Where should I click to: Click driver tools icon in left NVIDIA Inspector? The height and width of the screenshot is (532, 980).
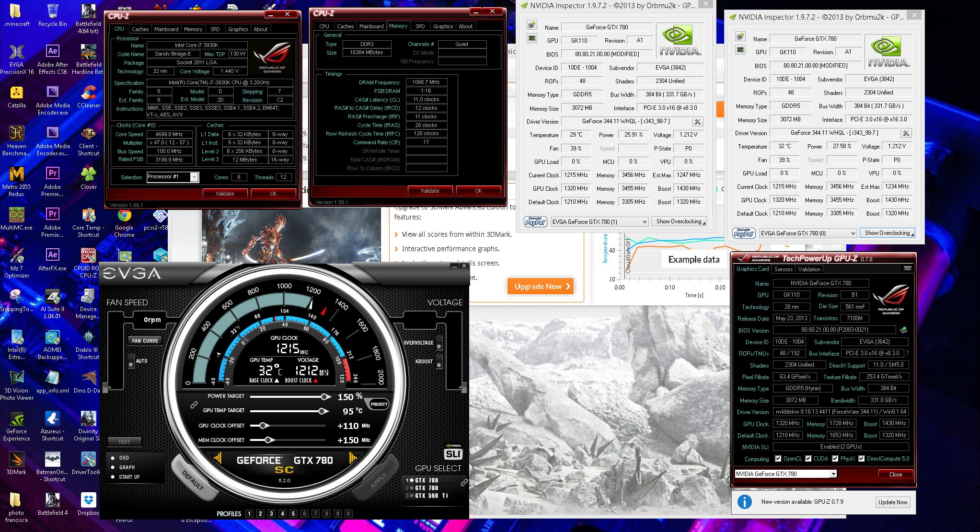pyautogui.click(x=698, y=122)
